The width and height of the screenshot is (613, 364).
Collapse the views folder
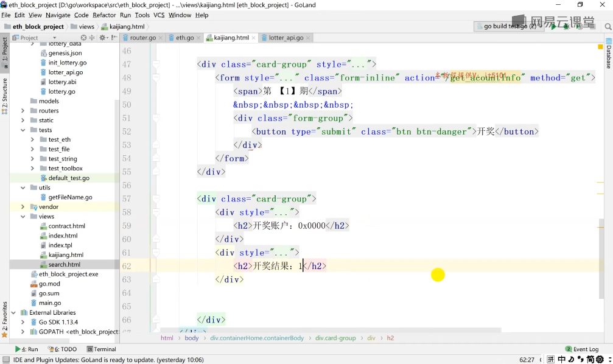click(23, 217)
